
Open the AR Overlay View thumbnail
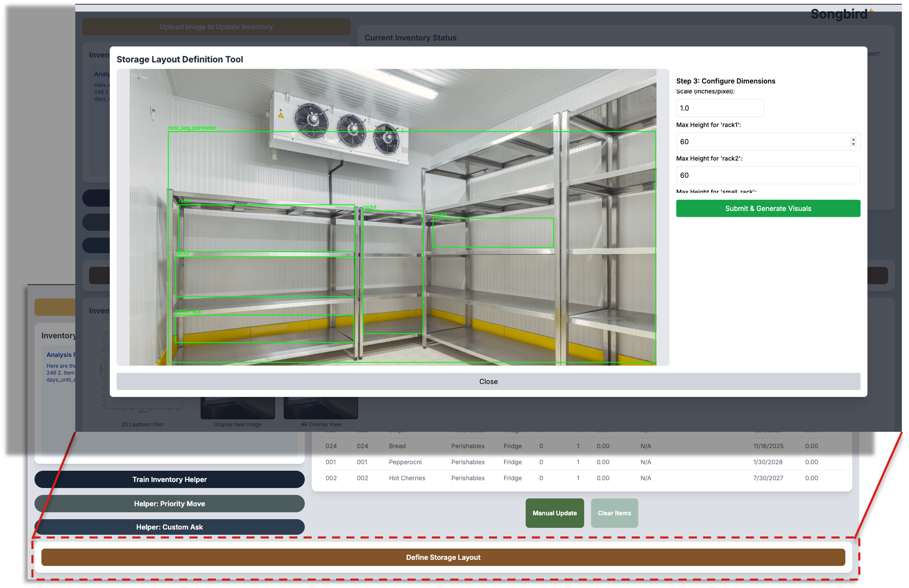pyautogui.click(x=320, y=408)
